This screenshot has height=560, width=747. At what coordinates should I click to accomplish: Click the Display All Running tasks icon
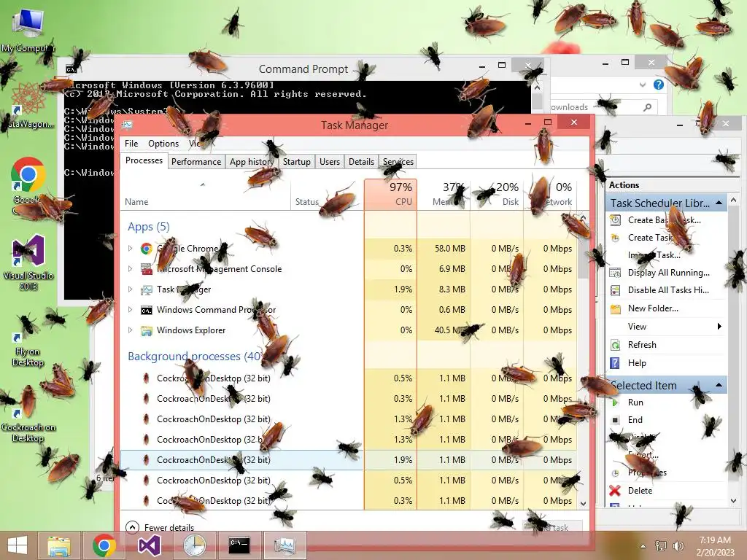pos(616,273)
